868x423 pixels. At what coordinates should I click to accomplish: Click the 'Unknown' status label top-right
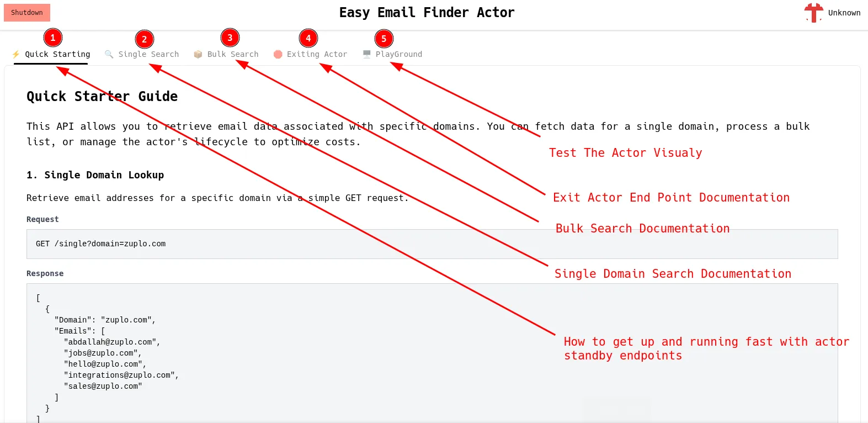coord(844,12)
